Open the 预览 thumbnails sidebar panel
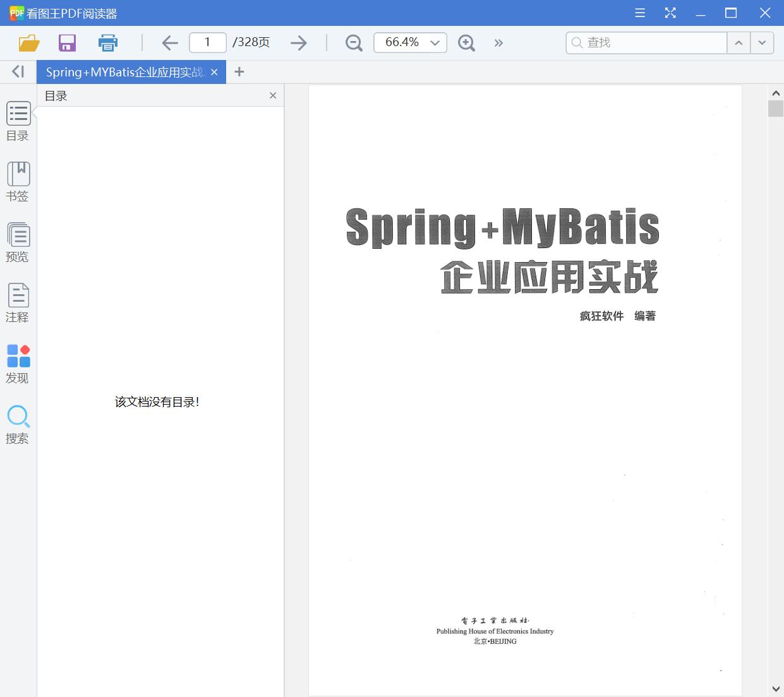 coord(18,242)
